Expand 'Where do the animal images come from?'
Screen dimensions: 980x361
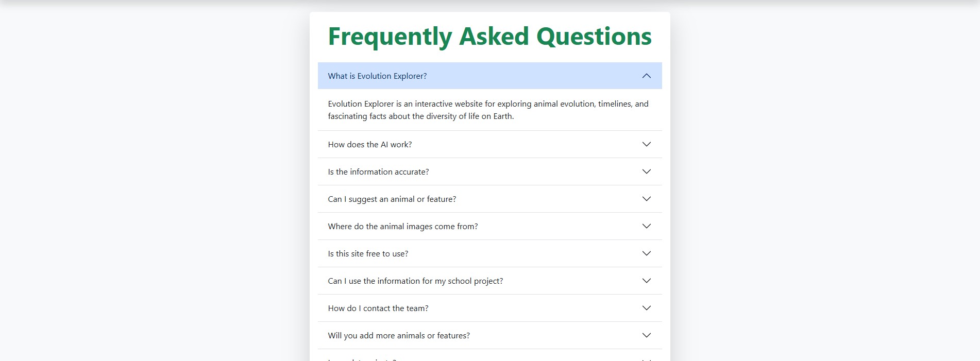(402, 227)
